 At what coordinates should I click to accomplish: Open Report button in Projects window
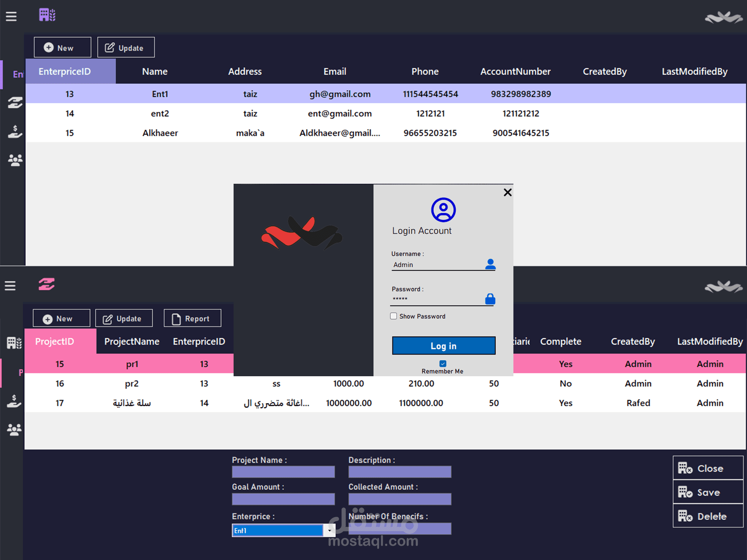tap(192, 319)
